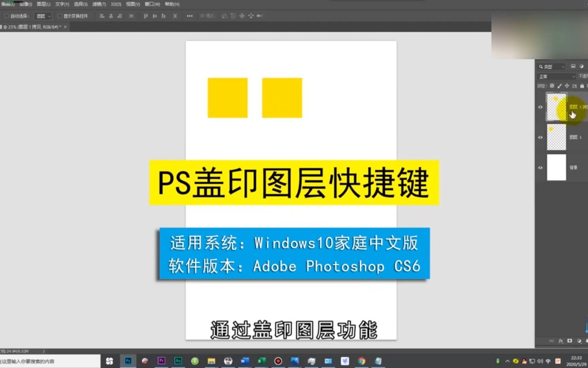
Task: Select the 图层 1 拷贝 layer thumbnail
Action: (x=556, y=107)
